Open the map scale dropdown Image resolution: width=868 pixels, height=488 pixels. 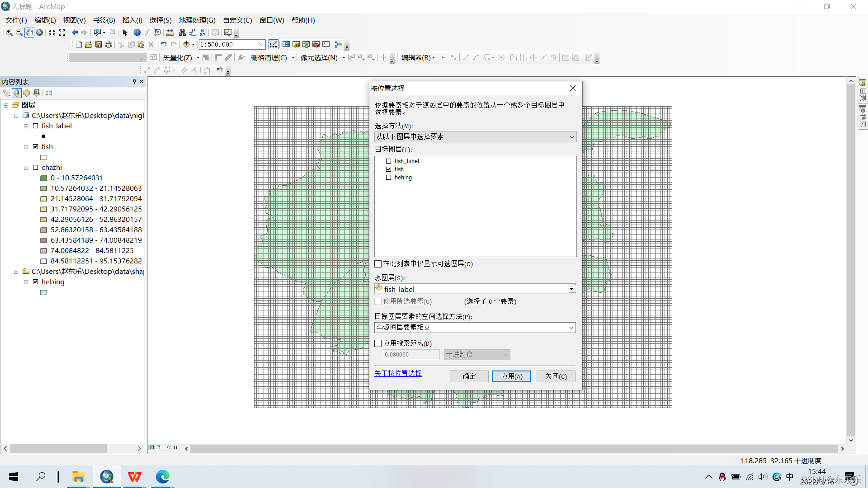261,44
